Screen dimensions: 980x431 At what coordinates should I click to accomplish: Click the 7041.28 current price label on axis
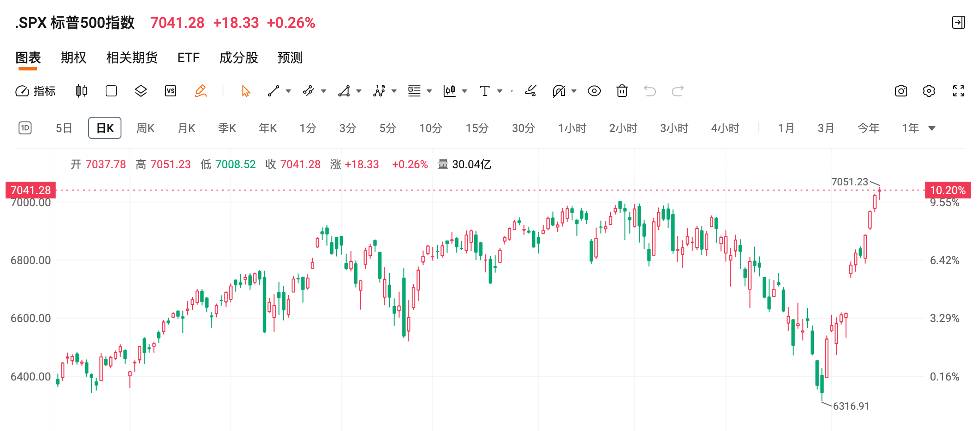coord(31,190)
